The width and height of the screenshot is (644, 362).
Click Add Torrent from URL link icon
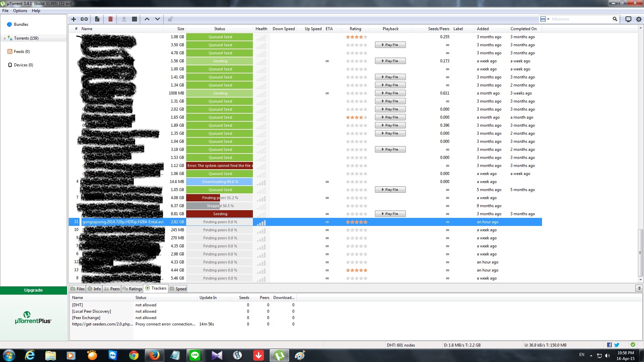coord(84,19)
